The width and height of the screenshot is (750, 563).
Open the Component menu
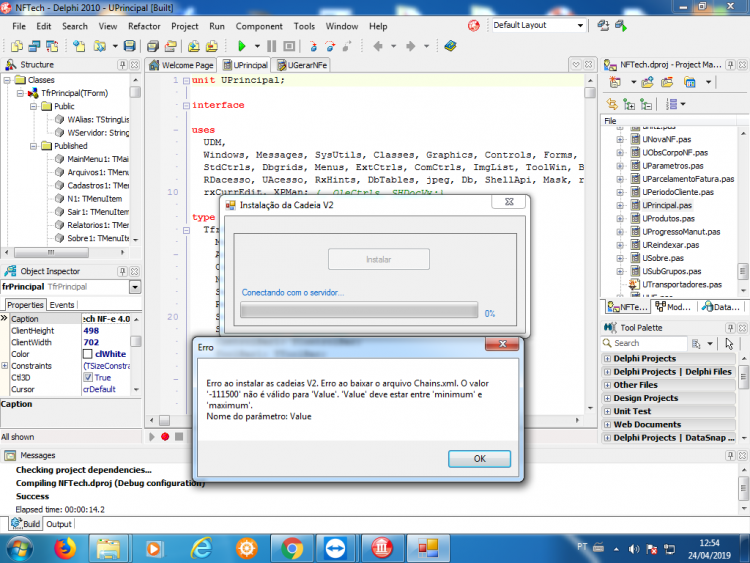click(x=259, y=26)
